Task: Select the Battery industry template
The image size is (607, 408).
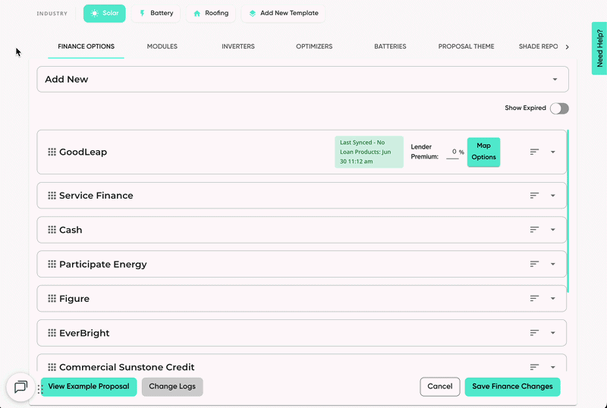Action: pos(156,13)
